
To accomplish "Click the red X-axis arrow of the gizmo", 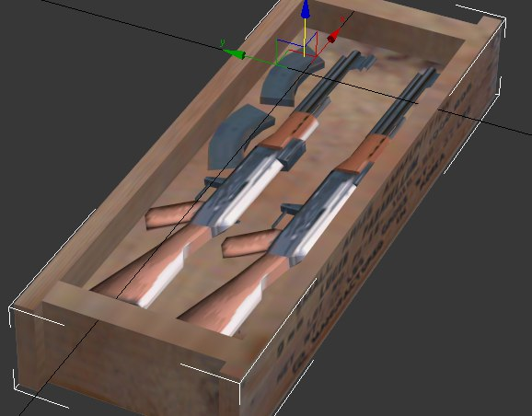I will coord(333,36).
